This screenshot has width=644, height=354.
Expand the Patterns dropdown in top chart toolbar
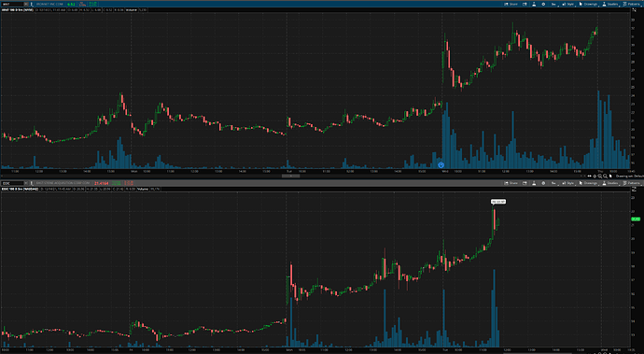coord(632,4)
